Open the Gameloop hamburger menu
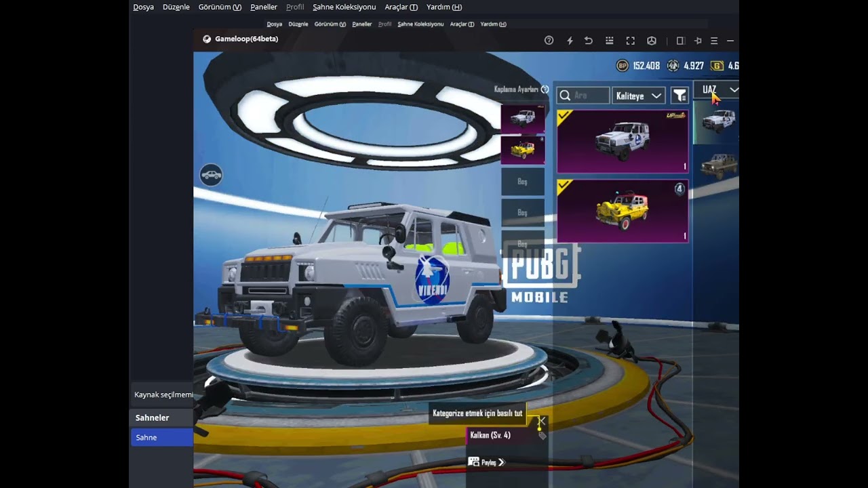 coord(714,41)
